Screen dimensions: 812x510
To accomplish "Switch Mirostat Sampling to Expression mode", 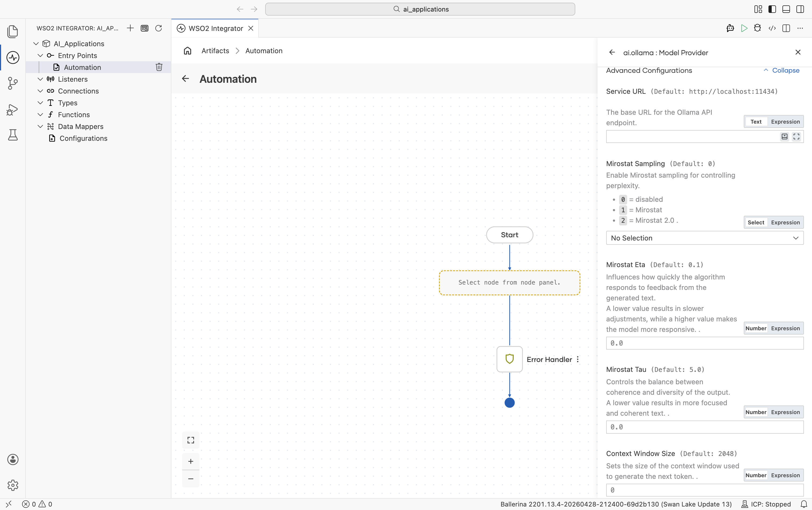I will (x=785, y=222).
